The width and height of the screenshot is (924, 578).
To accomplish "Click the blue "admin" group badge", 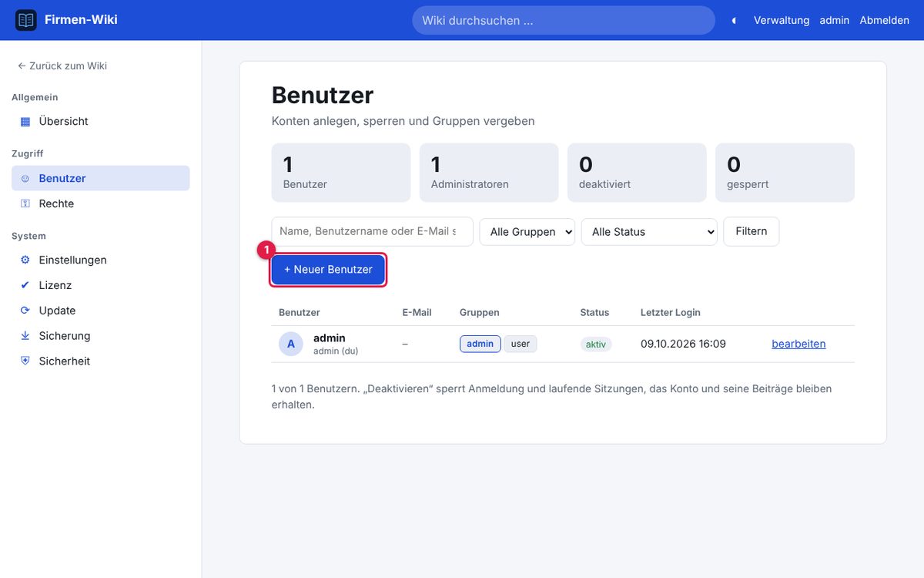I will pos(480,344).
